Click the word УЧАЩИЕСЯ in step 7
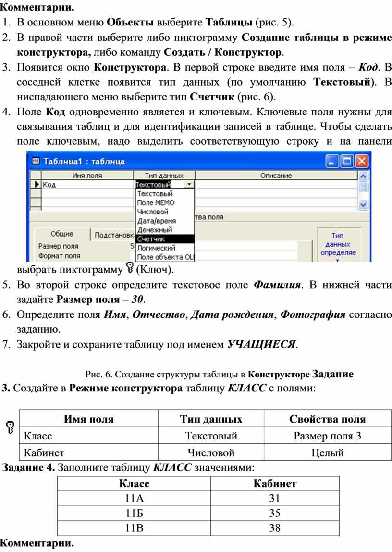This screenshot has height=552, width=392. pyautogui.click(x=261, y=344)
